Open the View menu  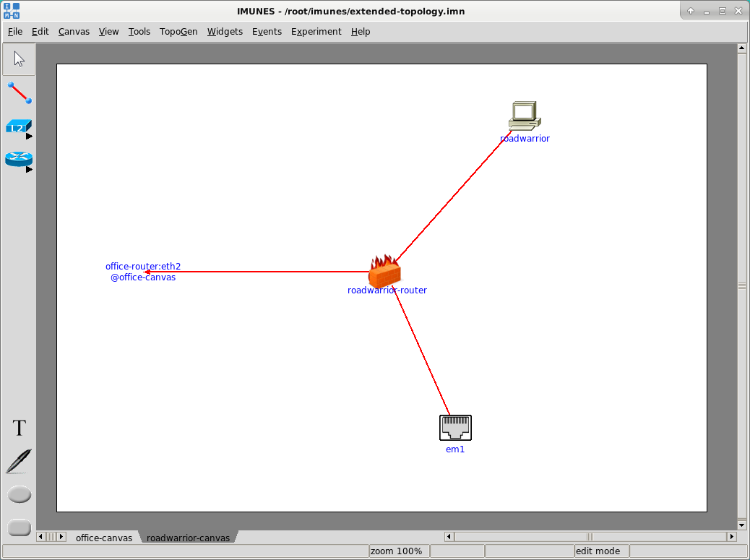click(x=108, y=32)
